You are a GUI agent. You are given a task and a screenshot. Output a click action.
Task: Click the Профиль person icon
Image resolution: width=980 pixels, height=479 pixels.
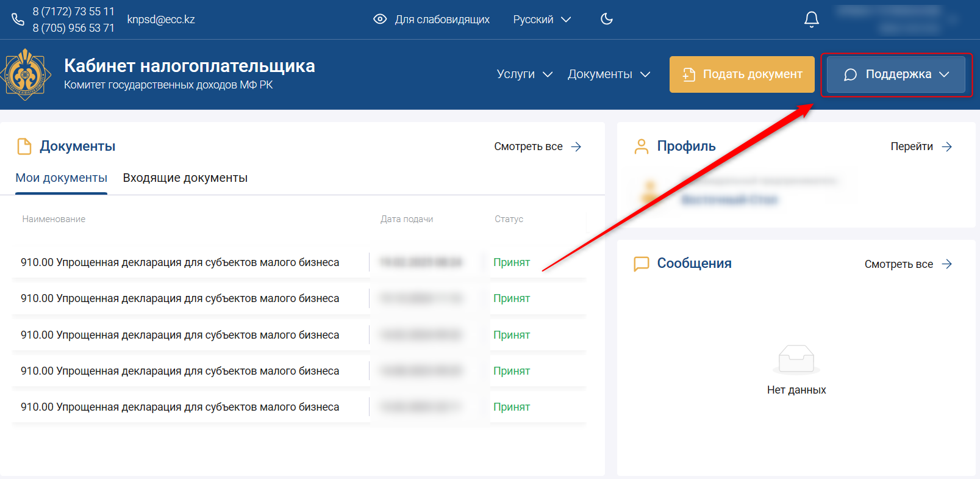point(642,146)
